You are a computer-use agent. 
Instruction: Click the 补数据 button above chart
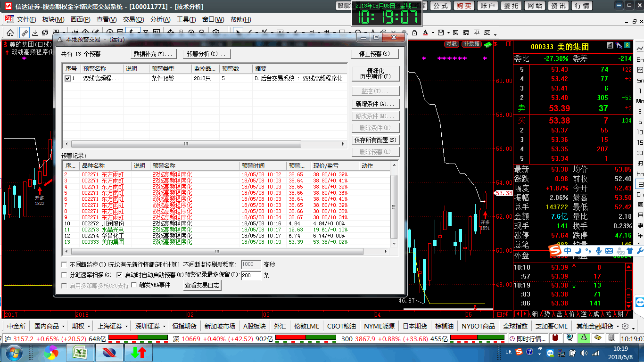471,44
